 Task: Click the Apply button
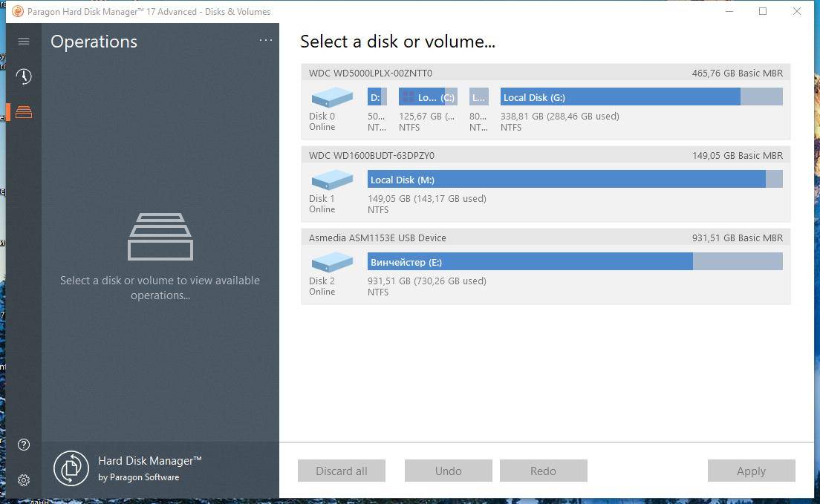(x=752, y=471)
